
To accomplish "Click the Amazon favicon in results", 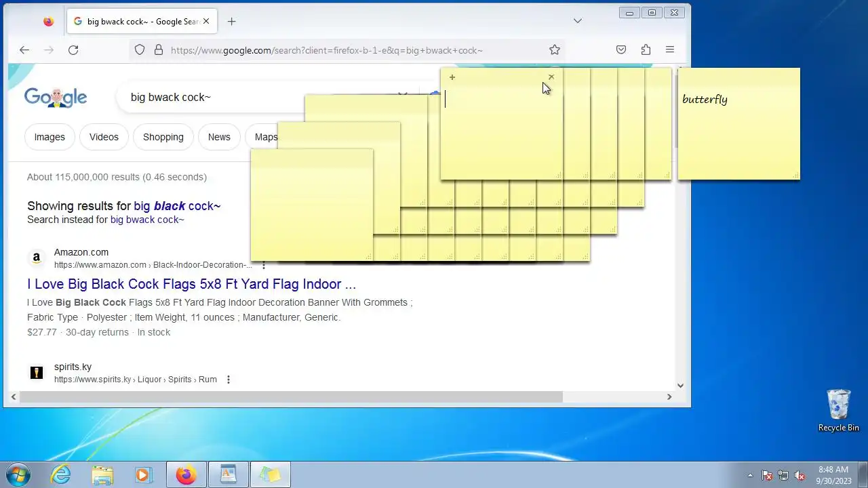I will (37, 258).
